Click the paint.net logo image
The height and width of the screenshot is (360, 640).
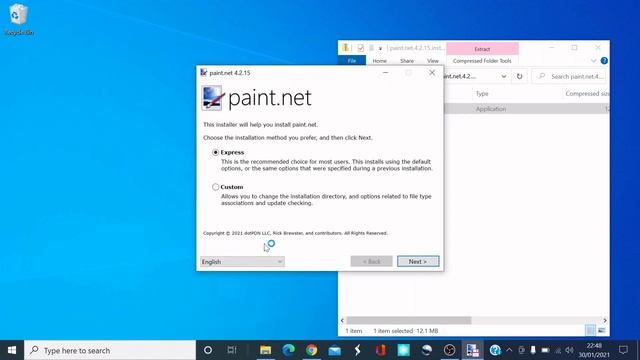(x=212, y=98)
